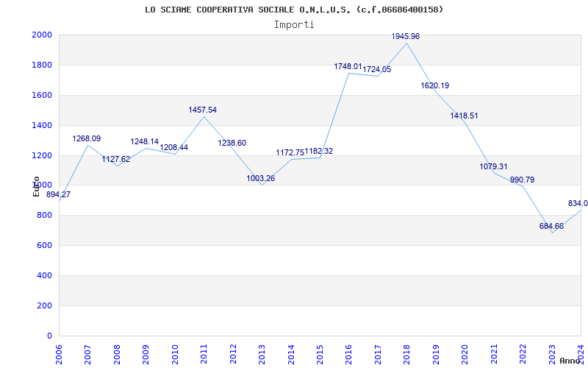Click x-axis year 2023
The image size is (588, 368).
[x=552, y=353]
